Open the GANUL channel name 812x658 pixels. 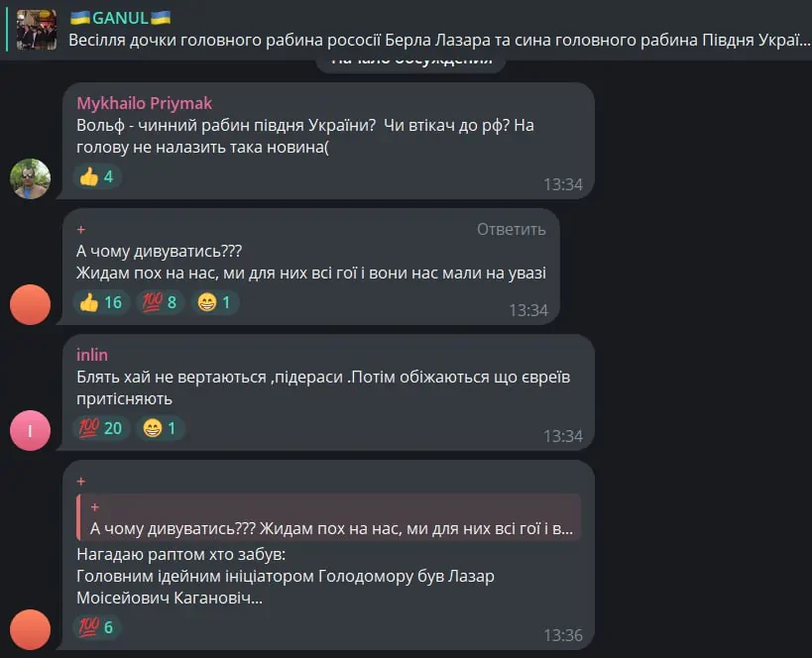click(120, 18)
